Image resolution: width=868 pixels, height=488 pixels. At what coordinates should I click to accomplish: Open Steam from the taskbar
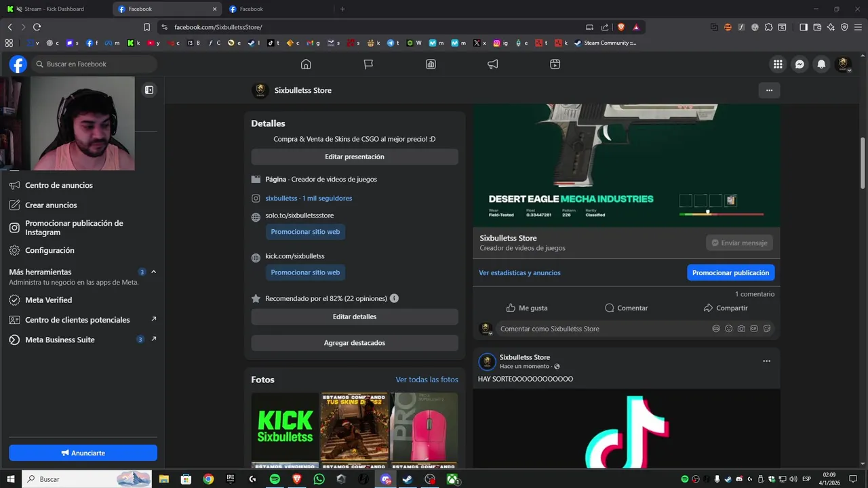tap(408, 479)
